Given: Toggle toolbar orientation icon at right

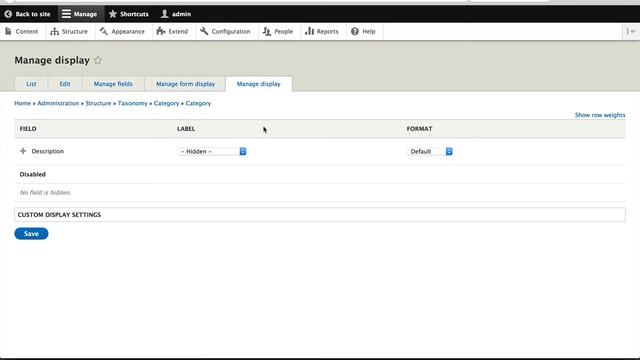Looking at the screenshot, I should (x=631, y=31).
